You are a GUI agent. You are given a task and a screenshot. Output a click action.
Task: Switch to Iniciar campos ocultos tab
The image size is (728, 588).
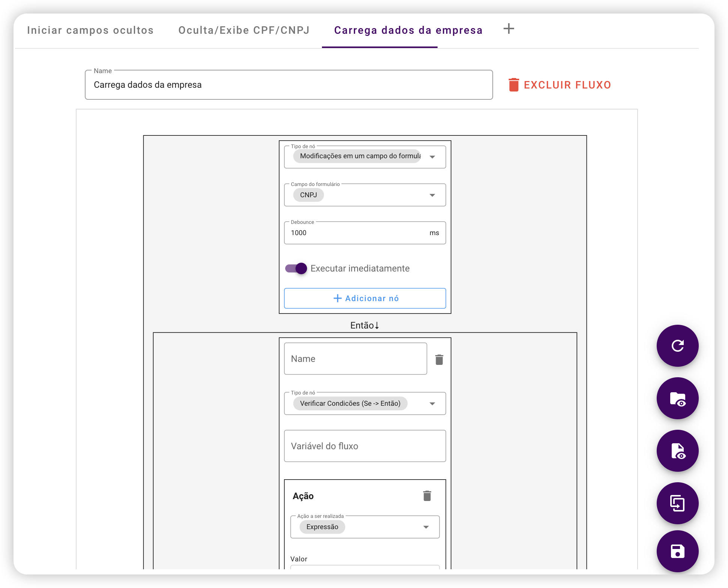pyautogui.click(x=90, y=30)
